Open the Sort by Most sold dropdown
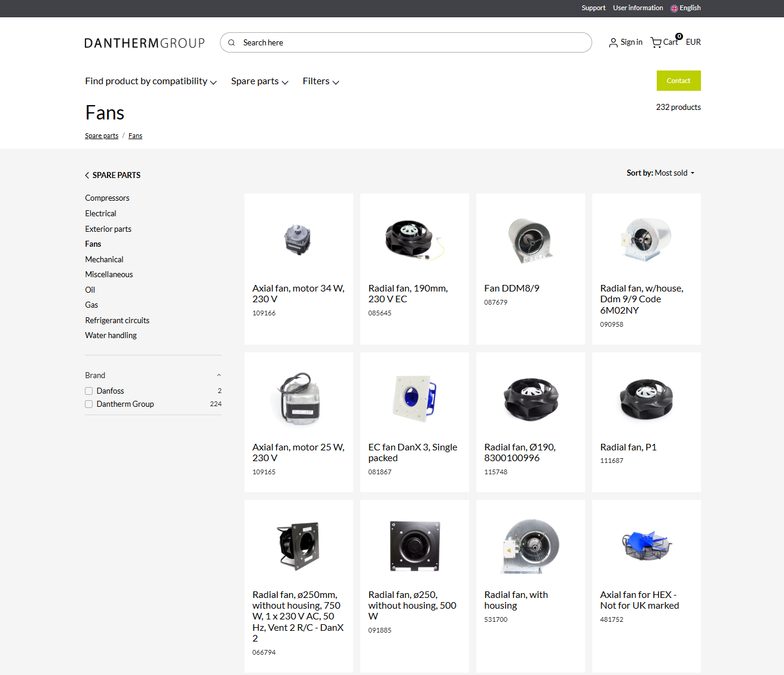Screen dimensions: 784x675 click(x=660, y=173)
